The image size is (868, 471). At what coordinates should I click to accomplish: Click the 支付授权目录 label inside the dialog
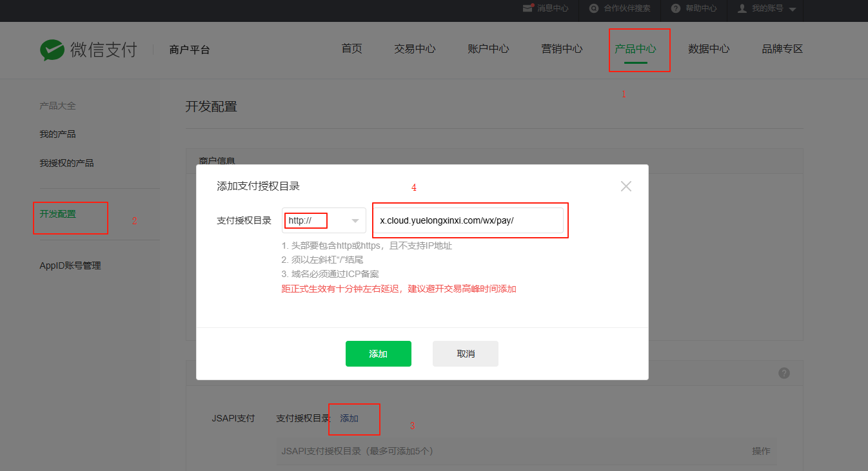[244, 220]
